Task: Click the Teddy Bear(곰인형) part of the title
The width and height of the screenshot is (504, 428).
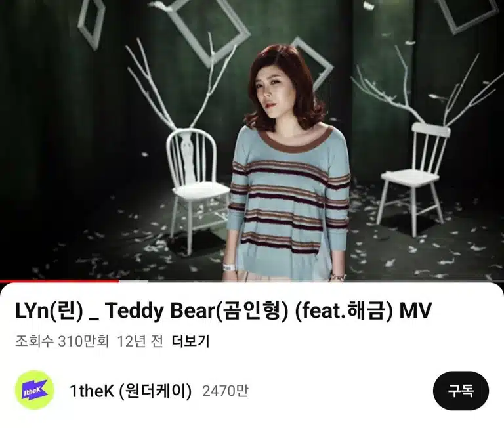Action: [x=196, y=311]
